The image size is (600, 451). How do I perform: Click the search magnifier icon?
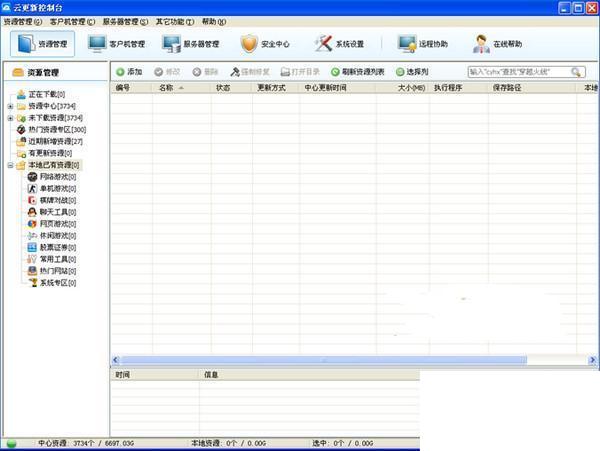pos(576,72)
